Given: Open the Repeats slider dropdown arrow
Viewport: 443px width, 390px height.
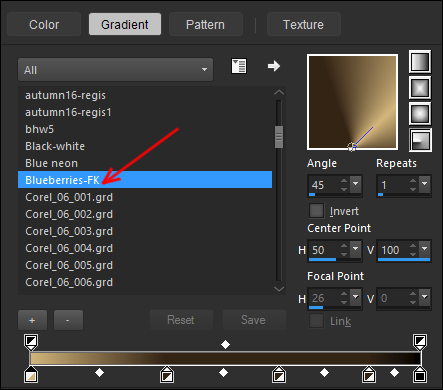Looking at the screenshot, I should (x=425, y=184).
